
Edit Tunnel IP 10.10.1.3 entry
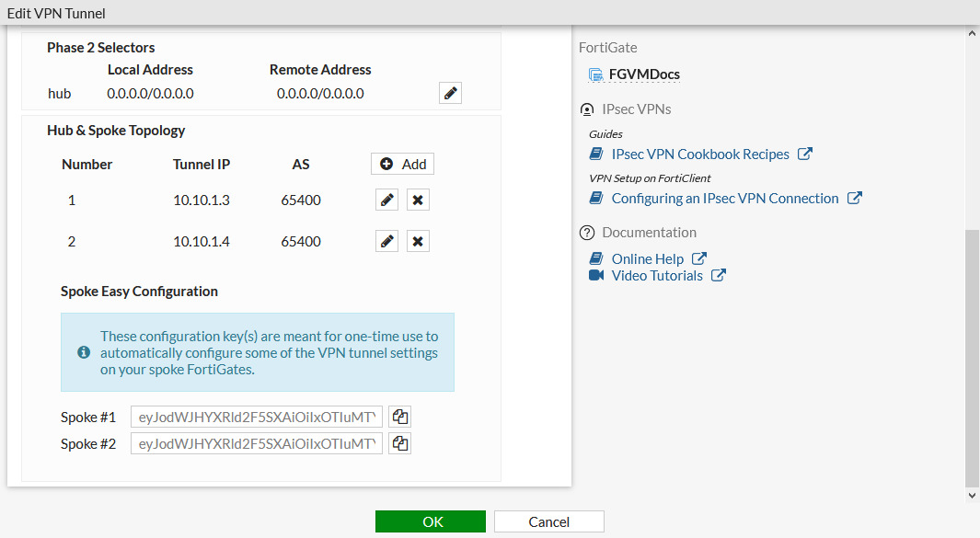pyautogui.click(x=386, y=200)
